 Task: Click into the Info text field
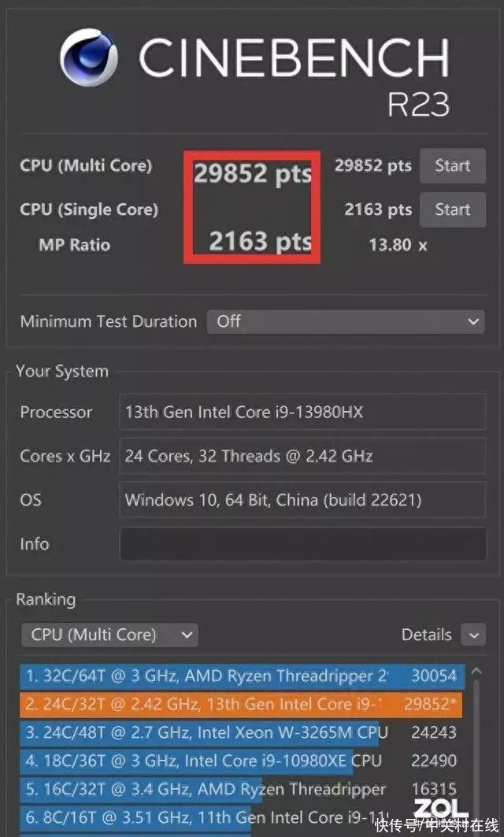(302, 544)
